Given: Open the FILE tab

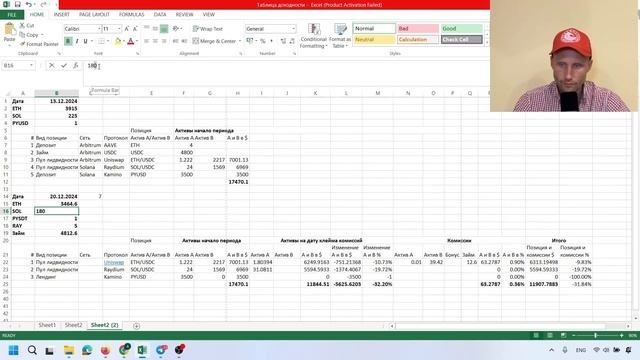Looking at the screenshot, I should pyautogui.click(x=12, y=15).
